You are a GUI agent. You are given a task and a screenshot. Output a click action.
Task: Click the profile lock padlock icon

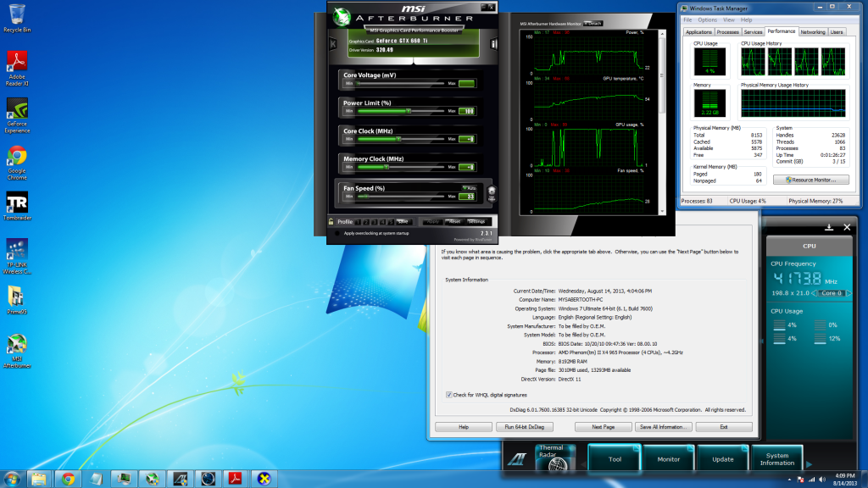[331, 221]
